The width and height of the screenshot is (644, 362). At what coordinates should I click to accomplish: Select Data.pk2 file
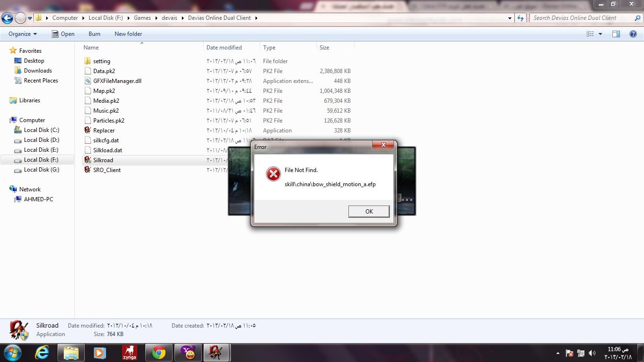tap(104, 71)
